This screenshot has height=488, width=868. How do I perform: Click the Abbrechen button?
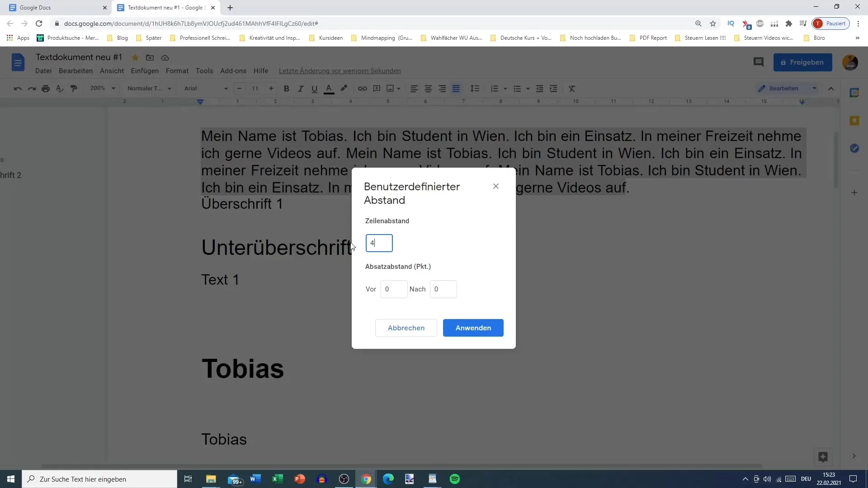click(x=406, y=328)
